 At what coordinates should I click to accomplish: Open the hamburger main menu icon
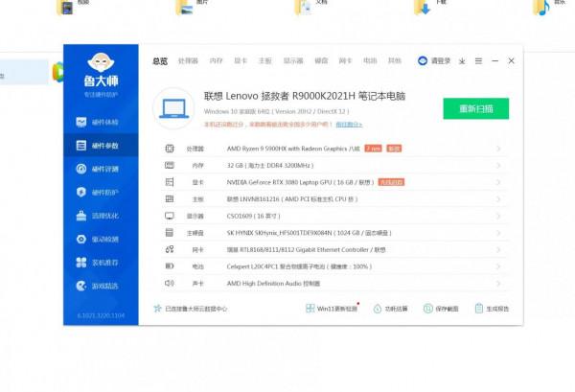point(478,61)
